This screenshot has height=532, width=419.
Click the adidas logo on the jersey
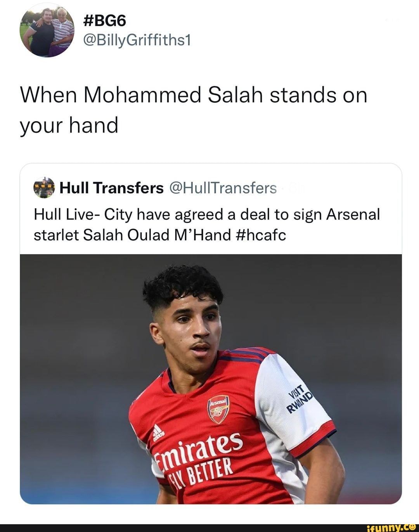pyautogui.click(x=158, y=431)
